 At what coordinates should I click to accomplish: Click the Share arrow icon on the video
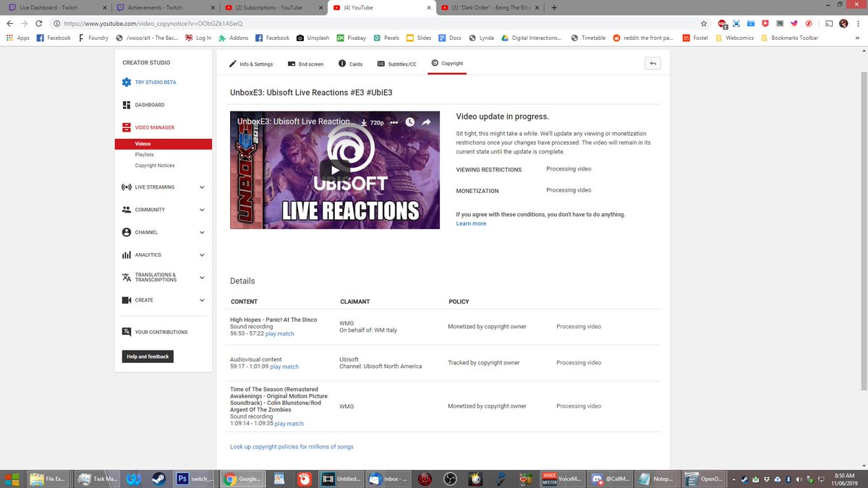(x=427, y=122)
